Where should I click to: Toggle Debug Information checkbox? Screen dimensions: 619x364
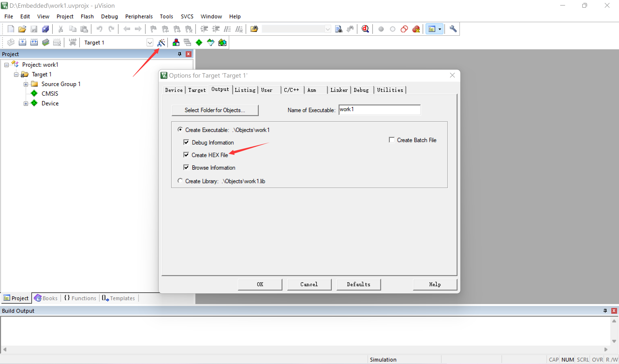click(186, 142)
